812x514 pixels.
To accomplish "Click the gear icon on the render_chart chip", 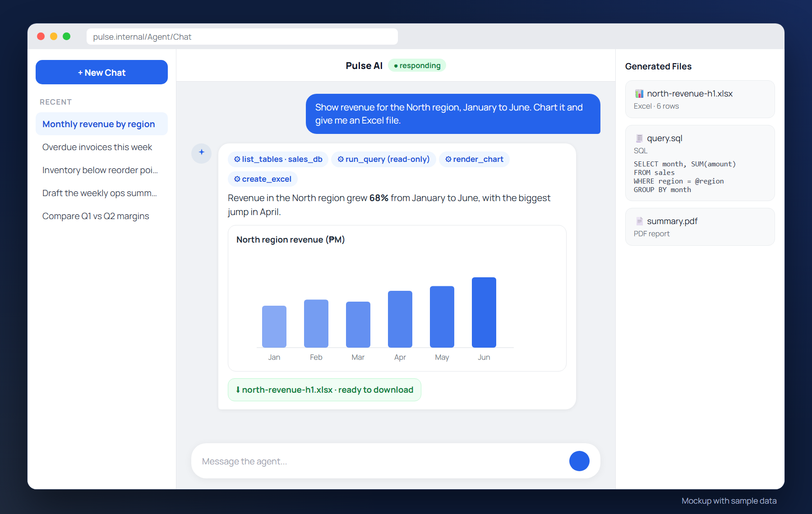I will 448,159.
